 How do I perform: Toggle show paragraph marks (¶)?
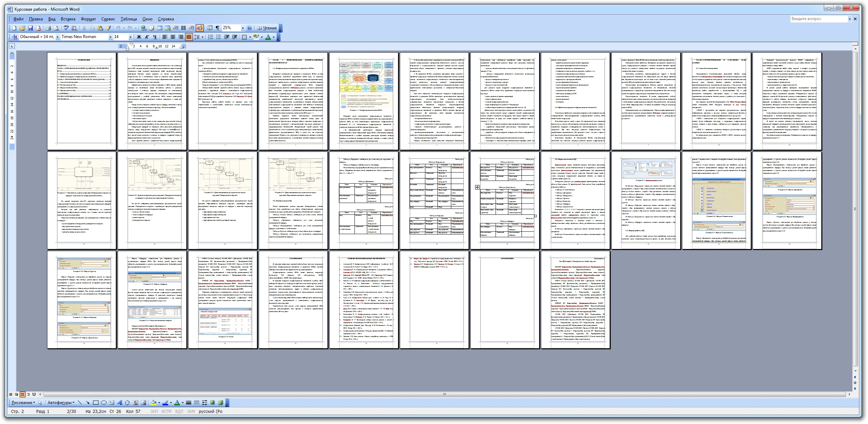tap(218, 28)
